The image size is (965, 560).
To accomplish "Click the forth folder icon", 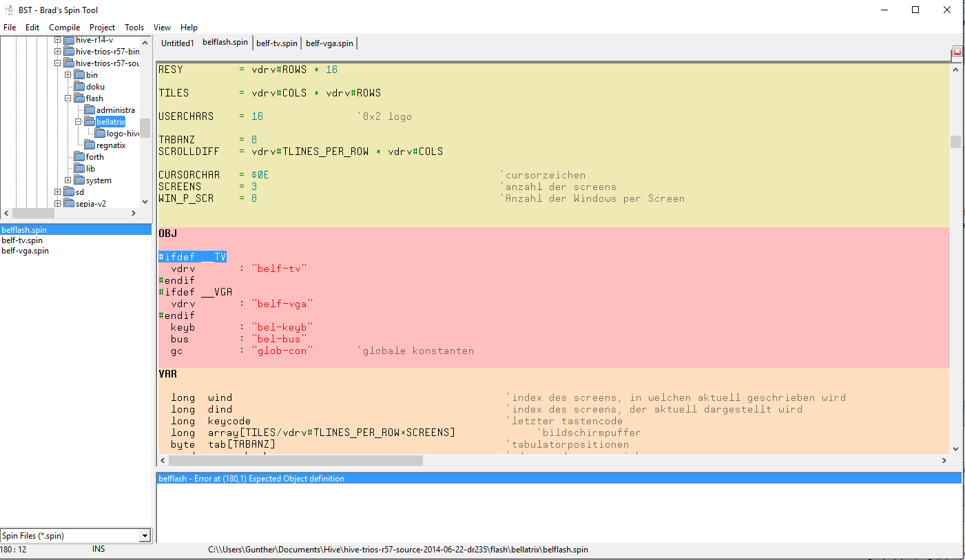I will click(79, 157).
